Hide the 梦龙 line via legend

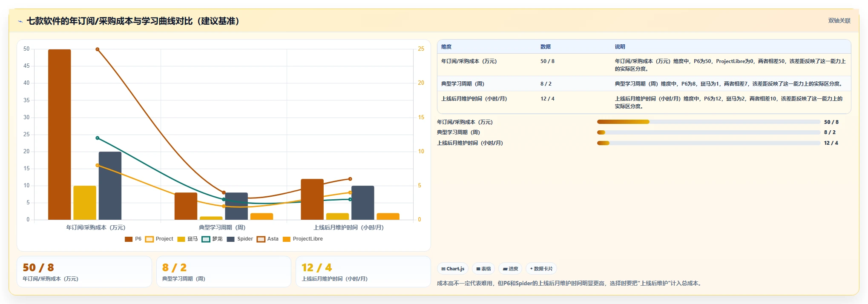[212, 239]
